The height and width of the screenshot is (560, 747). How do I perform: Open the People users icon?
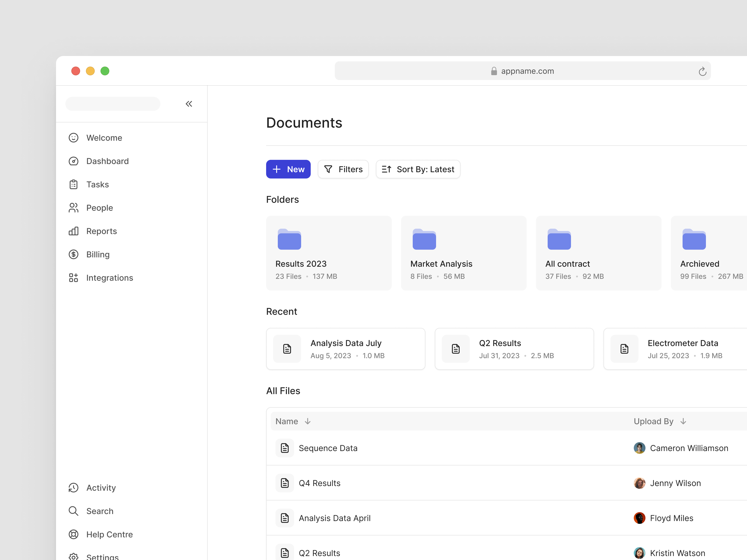coord(73,208)
